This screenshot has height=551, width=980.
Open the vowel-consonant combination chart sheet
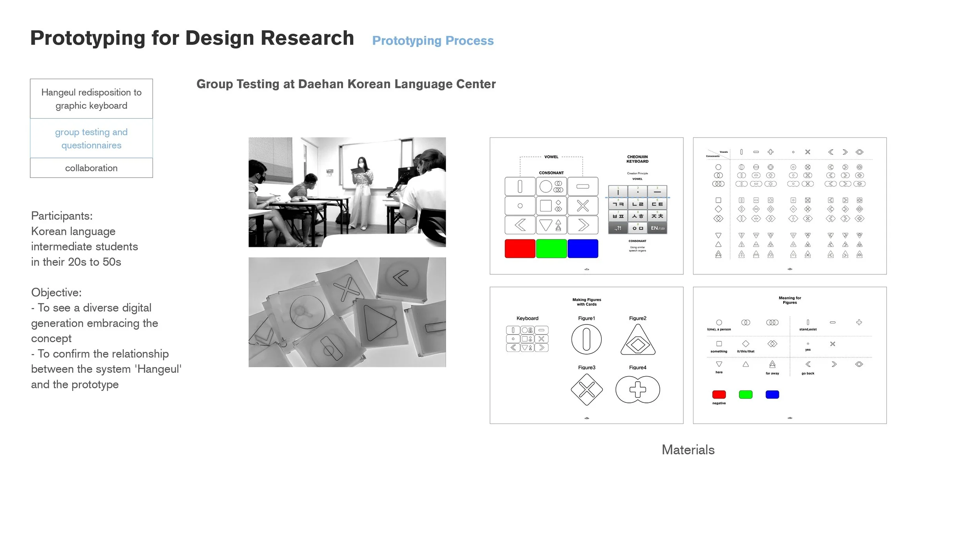pyautogui.click(x=789, y=206)
